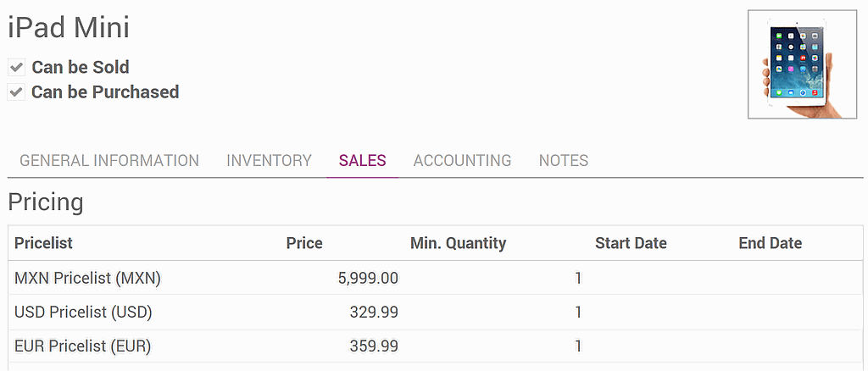Toggle the Can be Sold checkbox
Viewport: 868px width, 371px height.
point(16,67)
